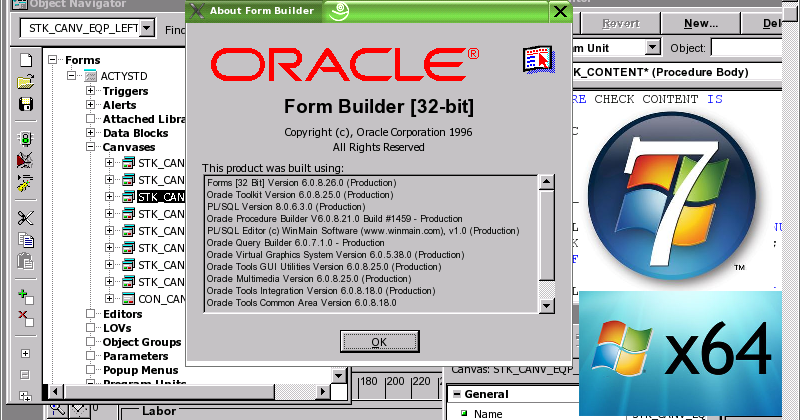Click the Expand All icon at toolbar bottom
Viewport: 800px width, 420px height.
click(25, 396)
